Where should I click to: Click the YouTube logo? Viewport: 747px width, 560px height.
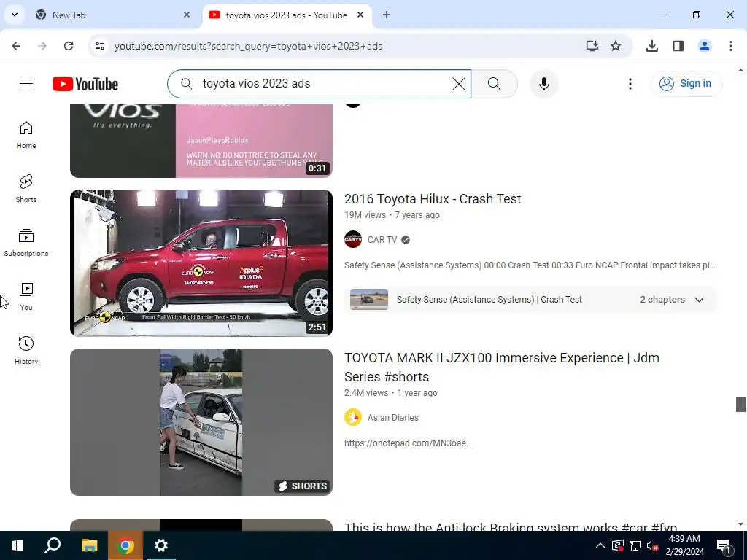tap(85, 84)
